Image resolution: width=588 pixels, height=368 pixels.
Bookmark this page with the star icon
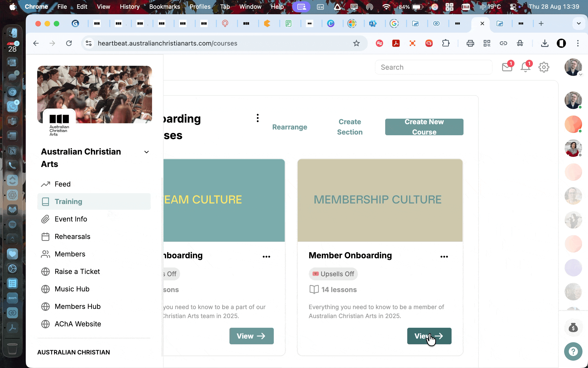click(356, 43)
